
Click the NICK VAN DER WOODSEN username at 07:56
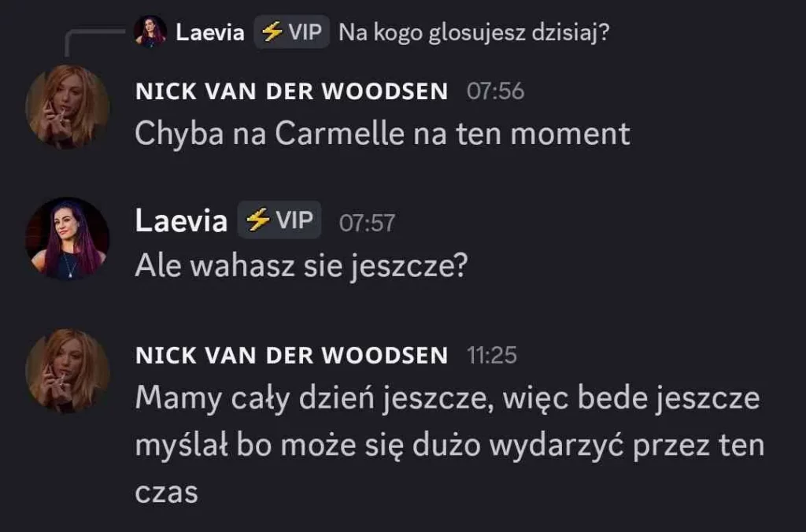click(291, 91)
